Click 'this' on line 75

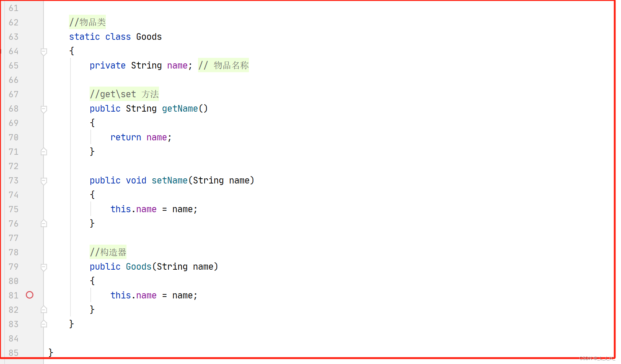tap(121, 209)
